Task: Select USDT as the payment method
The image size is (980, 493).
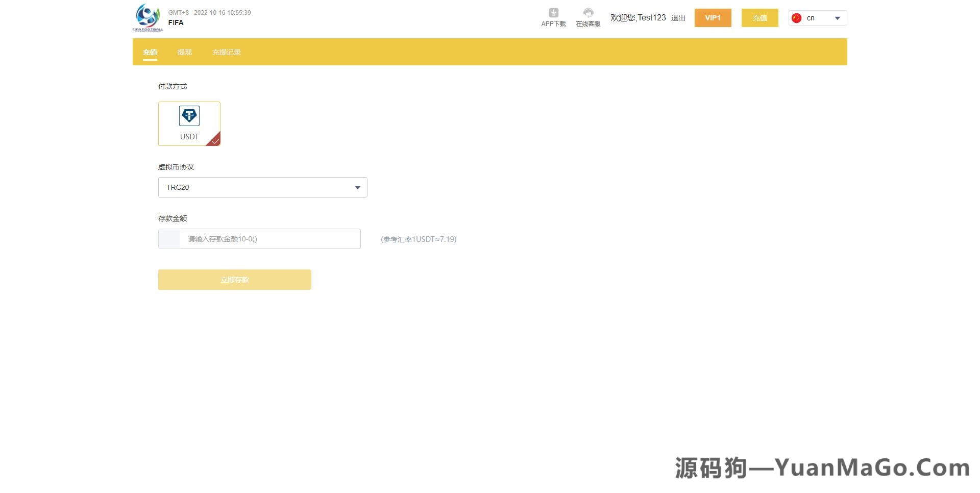Action: (x=189, y=124)
